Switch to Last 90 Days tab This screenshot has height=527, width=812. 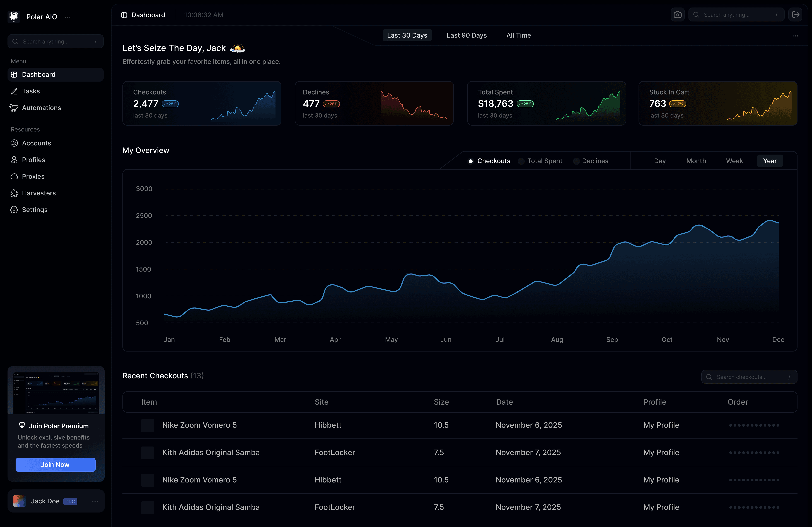(x=466, y=35)
